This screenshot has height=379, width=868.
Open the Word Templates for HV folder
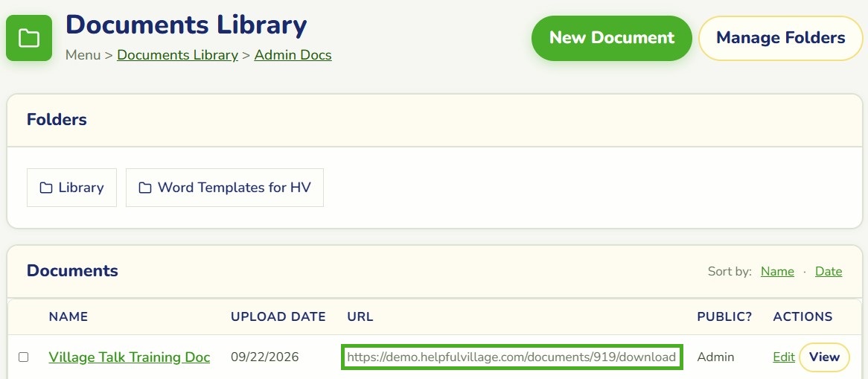(225, 188)
